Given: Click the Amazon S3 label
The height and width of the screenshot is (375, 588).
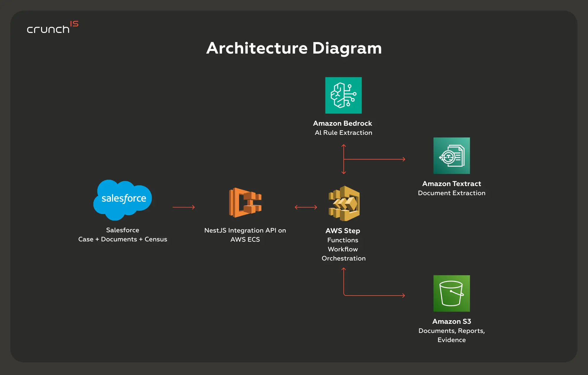Looking at the screenshot, I should click(452, 321).
